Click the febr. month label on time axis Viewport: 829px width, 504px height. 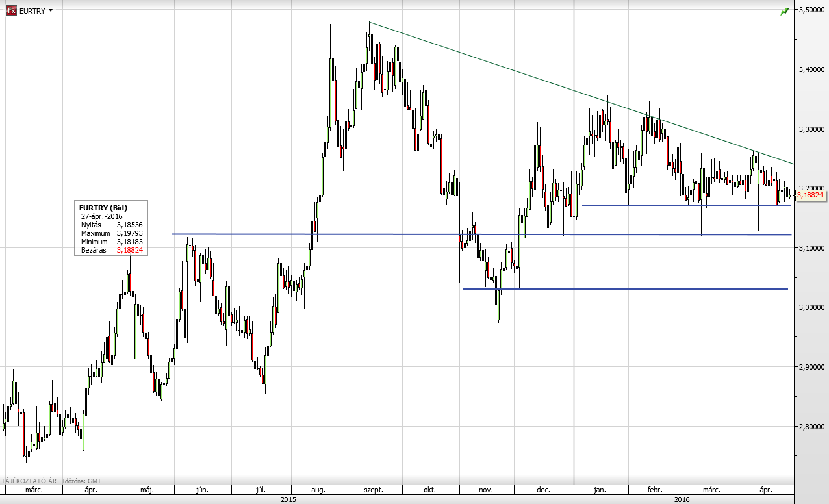[x=655, y=490]
